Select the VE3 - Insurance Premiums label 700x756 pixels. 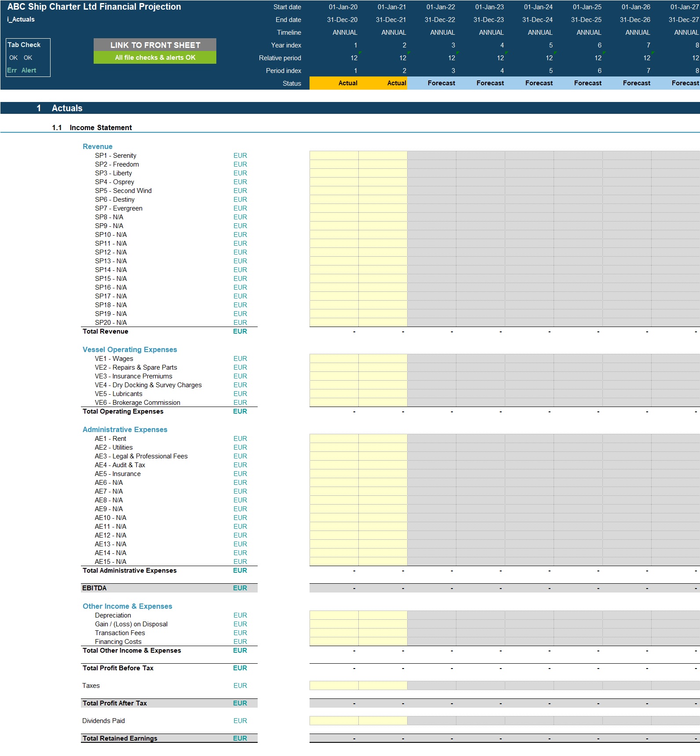tap(134, 376)
